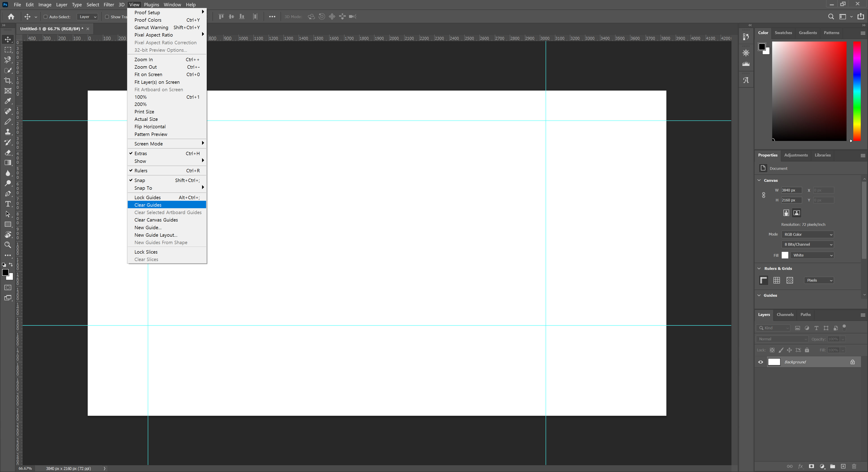This screenshot has width=868, height=472.
Task: Enable the Auto-Select checkbox
Action: tap(45, 17)
